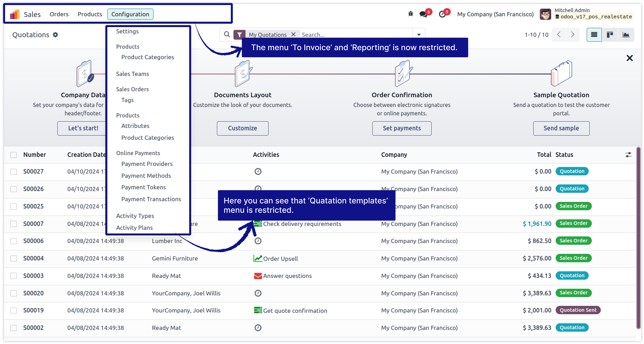The image size is (644, 344).
Task: Open Sales Teams menu entry
Action: click(132, 74)
